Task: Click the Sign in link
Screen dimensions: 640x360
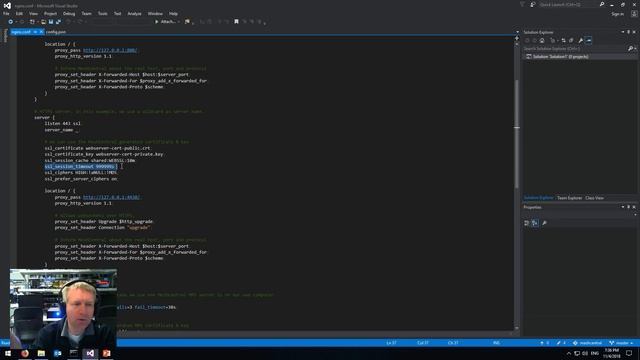Action: tap(618, 14)
